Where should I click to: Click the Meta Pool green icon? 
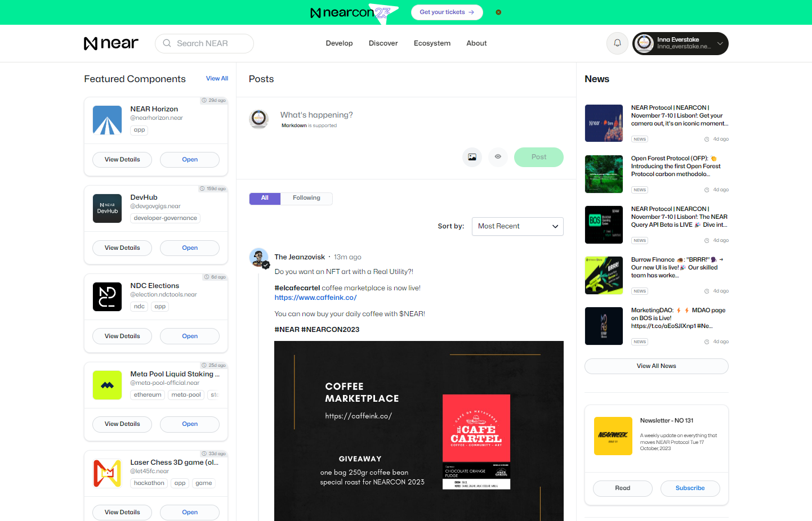[x=107, y=385]
